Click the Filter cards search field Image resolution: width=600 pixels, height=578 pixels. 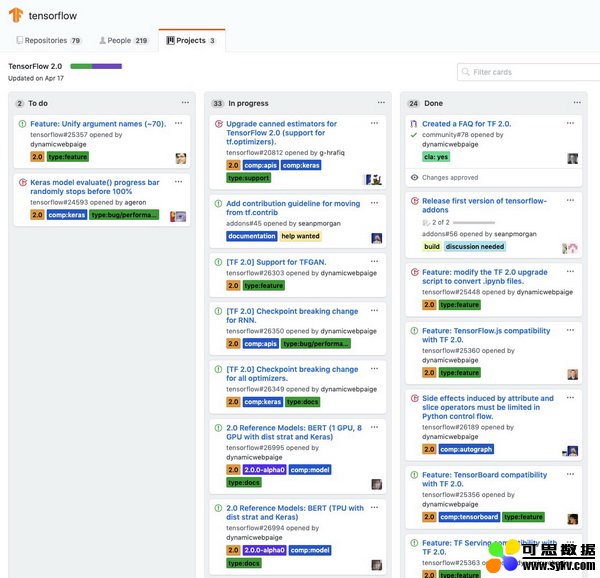[528, 72]
